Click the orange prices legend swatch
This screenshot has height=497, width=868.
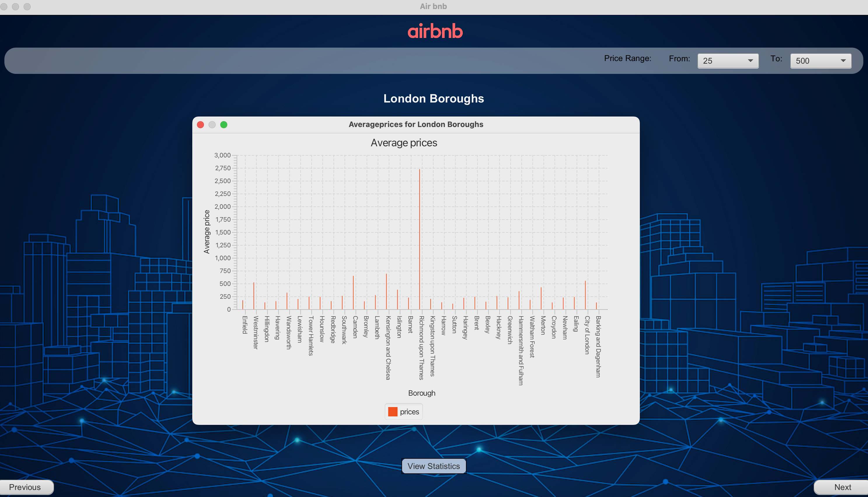point(392,412)
